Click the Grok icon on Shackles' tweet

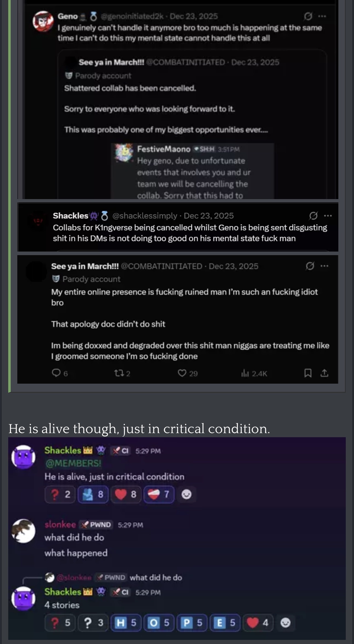point(313,216)
